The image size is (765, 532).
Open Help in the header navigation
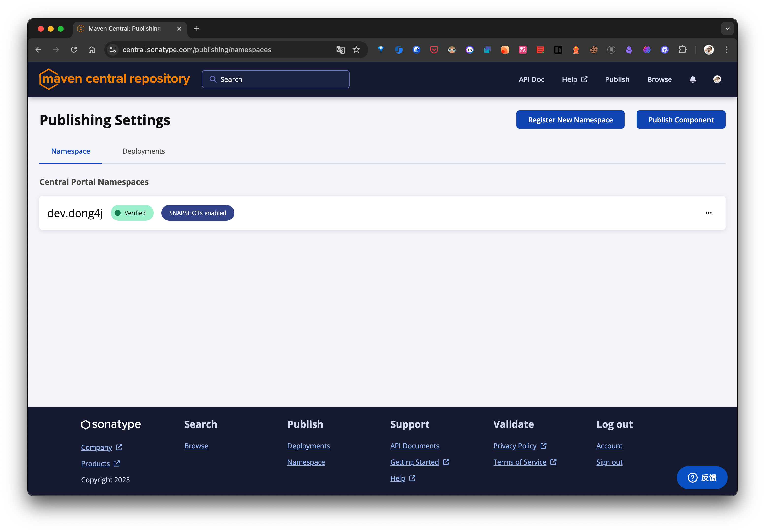tap(574, 79)
